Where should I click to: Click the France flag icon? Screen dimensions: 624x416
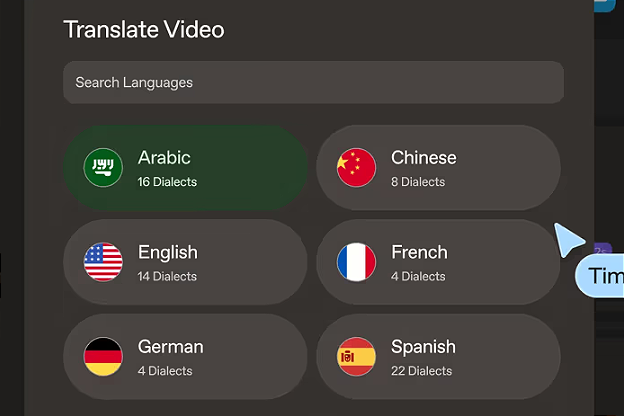pos(356,262)
